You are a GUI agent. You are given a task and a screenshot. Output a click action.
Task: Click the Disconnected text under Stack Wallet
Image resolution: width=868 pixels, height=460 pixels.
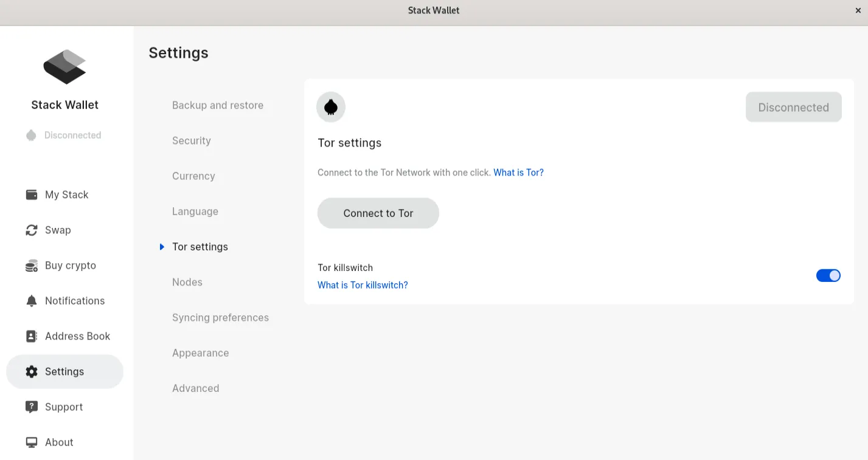[73, 135]
